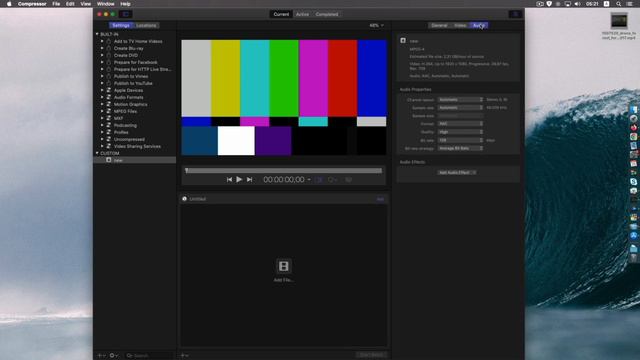
Task: Click the Create Blu-ray destination icon
Action: click(109, 48)
